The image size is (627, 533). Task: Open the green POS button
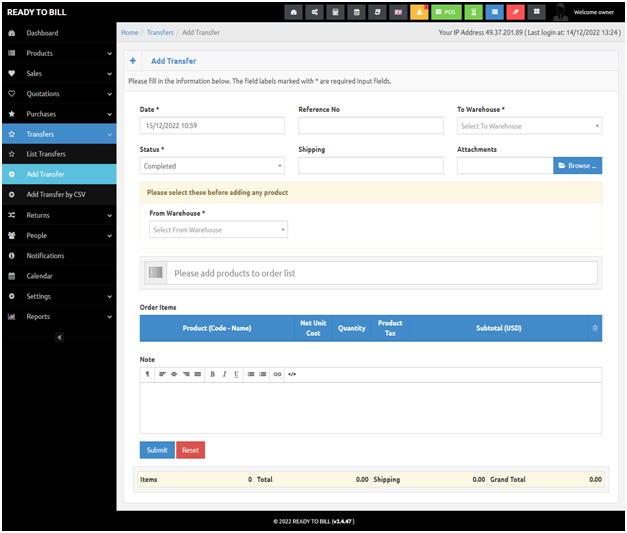coord(446,12)
